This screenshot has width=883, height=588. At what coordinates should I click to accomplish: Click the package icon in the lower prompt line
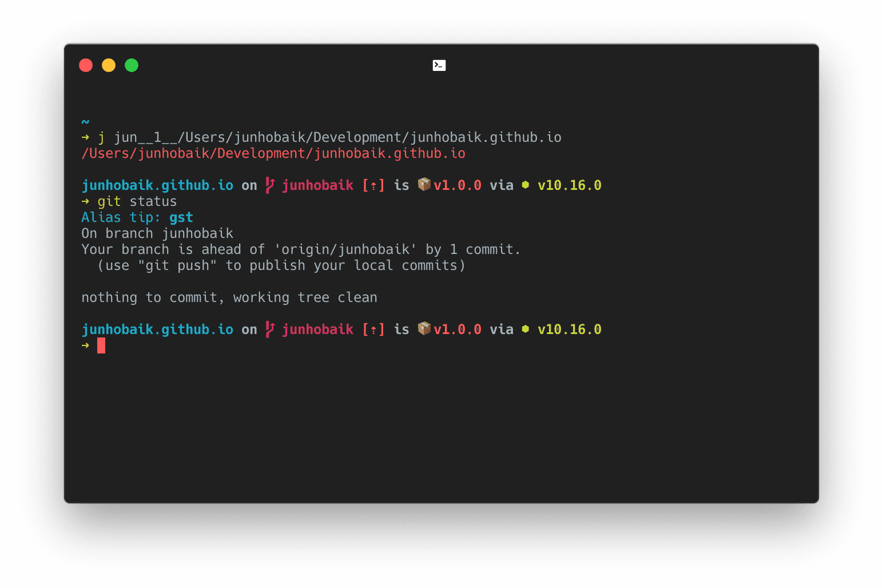click(424, 329)
